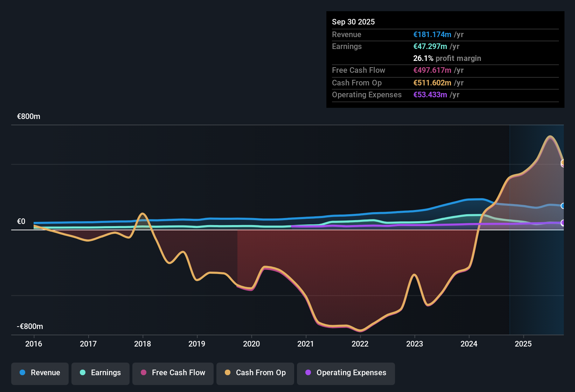Click the Sep 30 2025 tooltip date
The image size is (575, 392).
tap(353, 22)
